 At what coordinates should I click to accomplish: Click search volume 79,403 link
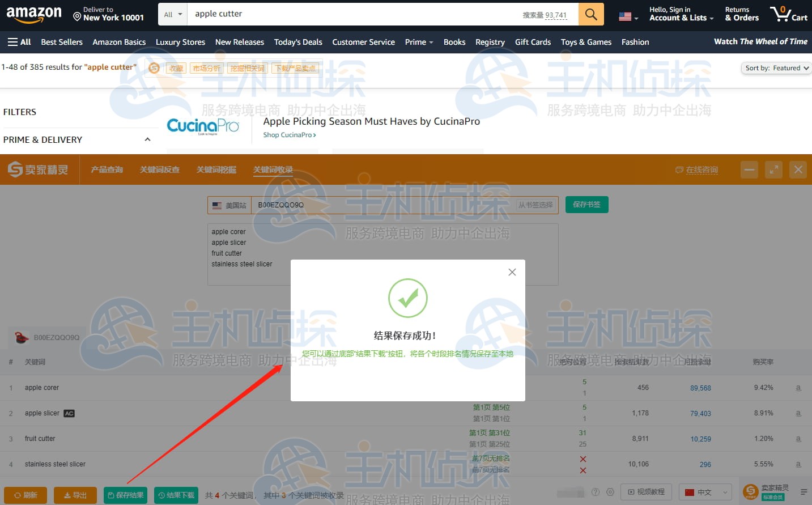(x=700, y=414)
